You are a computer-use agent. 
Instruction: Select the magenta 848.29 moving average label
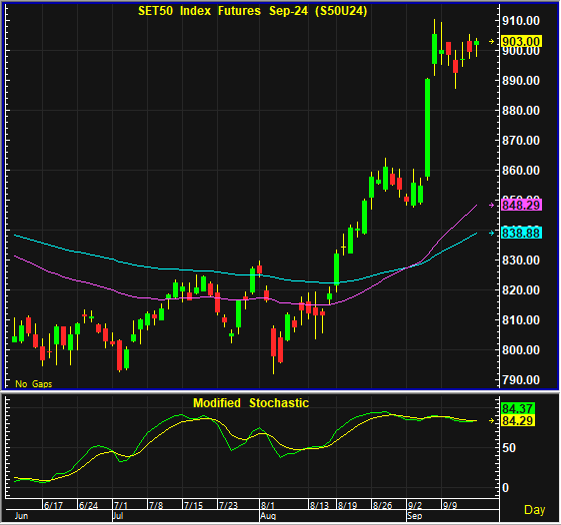521,205
